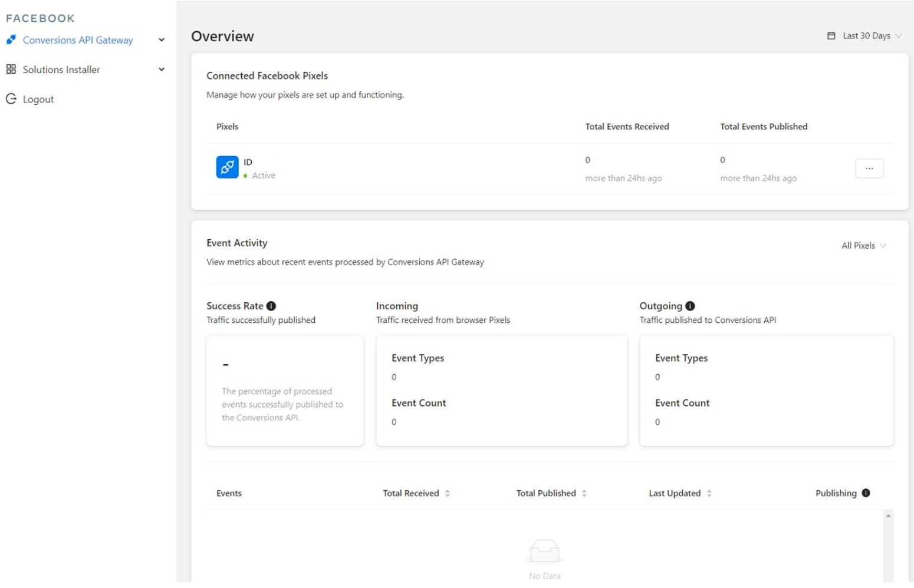This screenshot has width=914, height=588.
Task: Click the pixel ID label
Action: tap(248, 162)
